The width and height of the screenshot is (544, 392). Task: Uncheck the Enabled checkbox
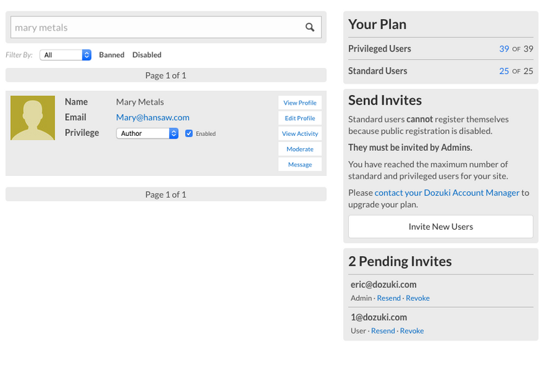pos(189,133)
